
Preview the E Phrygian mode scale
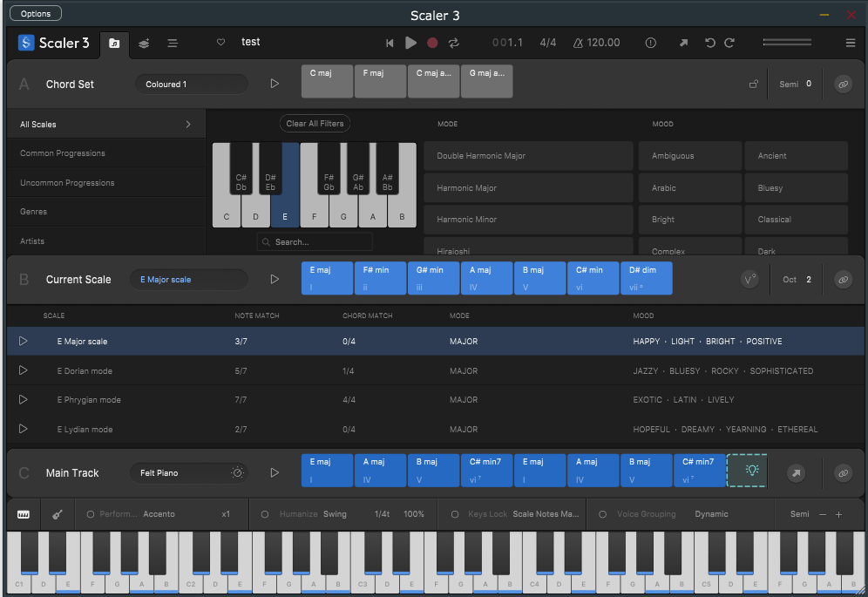click(x=24, y=399)
